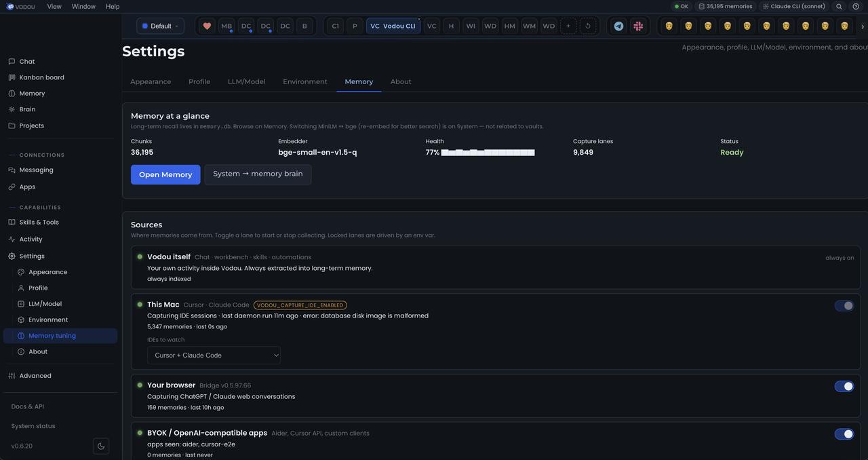Image resolution: width=868 pixels, height=460 pixels.
Task: Click System → memory brain button
Action: click(x=258, y=174)
